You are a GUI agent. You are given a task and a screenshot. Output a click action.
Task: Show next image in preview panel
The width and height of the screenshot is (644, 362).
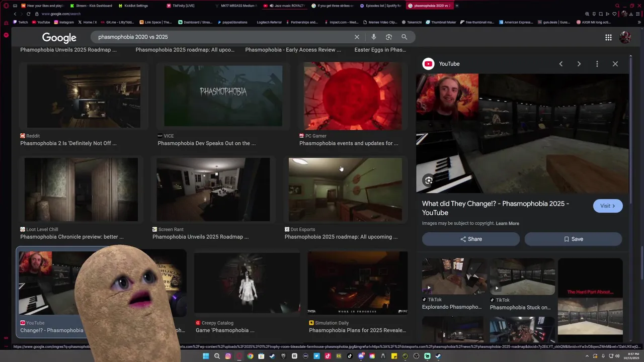[x=579, y=64]
